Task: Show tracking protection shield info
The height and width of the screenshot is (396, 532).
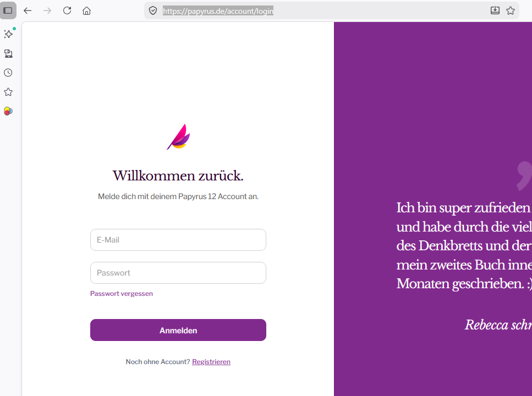Action: [153, 10]
